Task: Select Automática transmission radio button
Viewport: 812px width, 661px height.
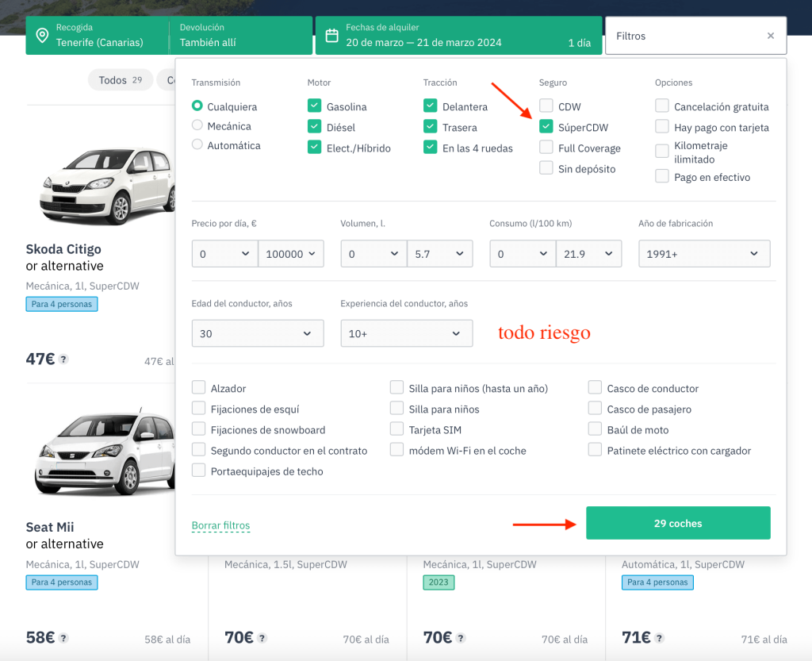Action: (x=197, y=144)
